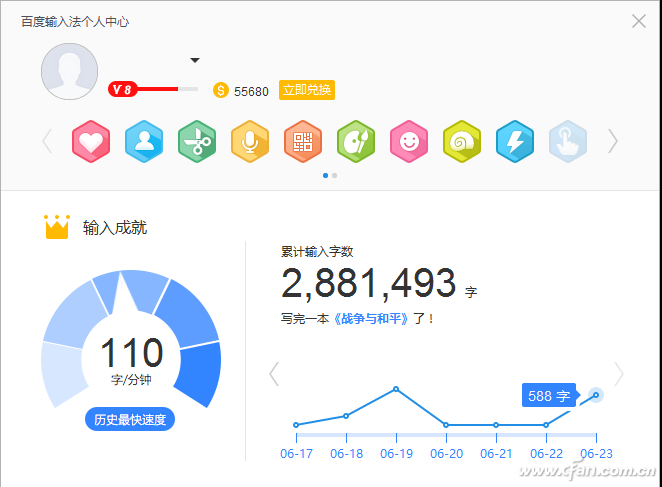Click the crown icon beside 输入成就
662x487 pixels.
pos(57,227)
